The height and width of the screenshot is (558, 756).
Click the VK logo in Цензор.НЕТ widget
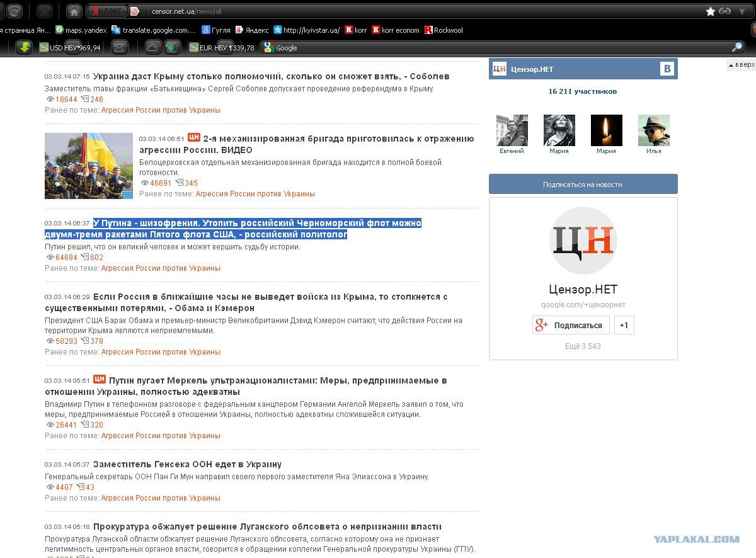[x=667, y=69]
